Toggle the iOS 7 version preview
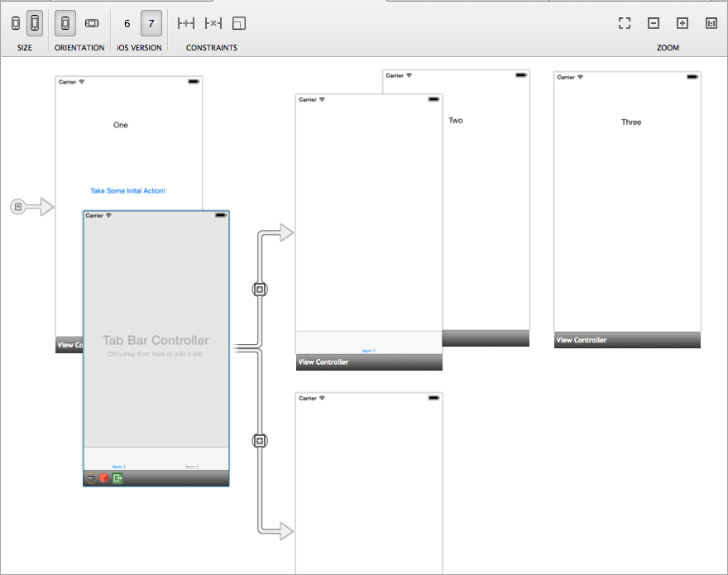Viewport: 728px width, 575px height. tap(151, 23)
